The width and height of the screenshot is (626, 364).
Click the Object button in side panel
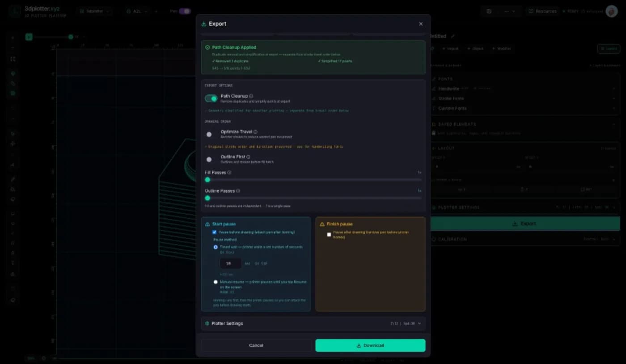tap(476, 48)
